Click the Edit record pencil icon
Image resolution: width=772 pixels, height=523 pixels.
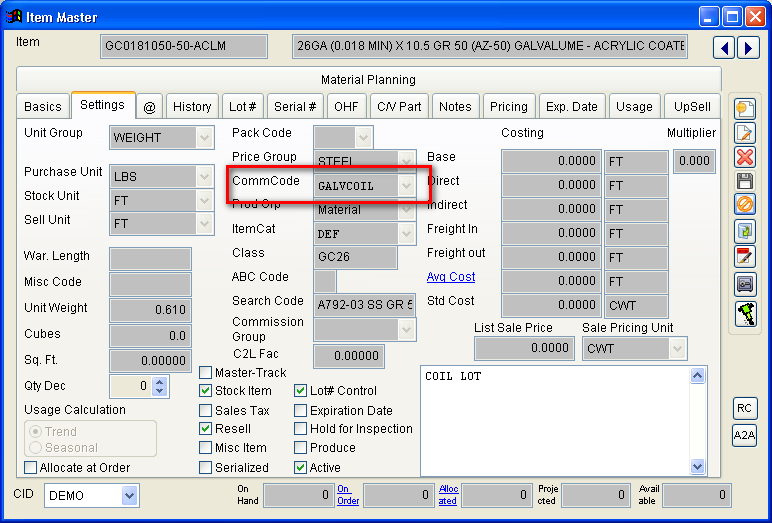point(745,132)
